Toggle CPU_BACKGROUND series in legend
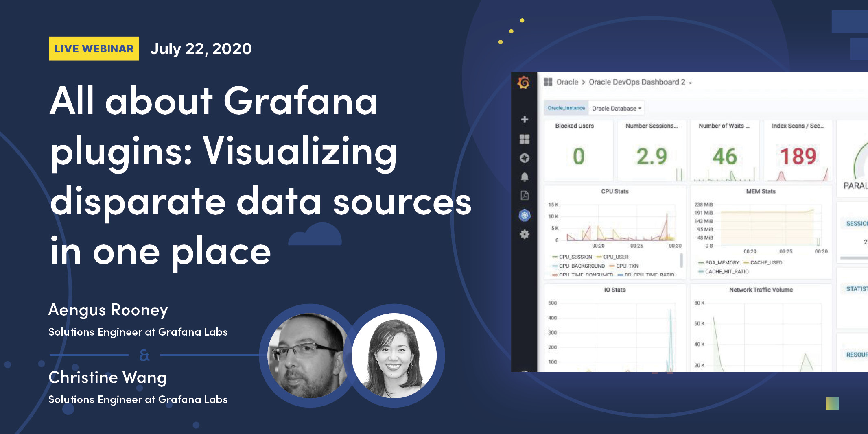This screenshot has width=868, height=434. [x=578, y=266]
